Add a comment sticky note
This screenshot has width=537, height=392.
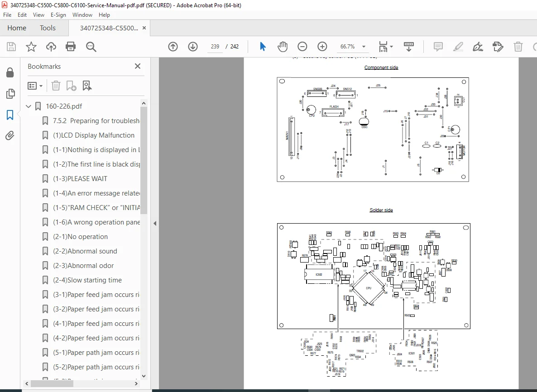click(x=438, y=47)
